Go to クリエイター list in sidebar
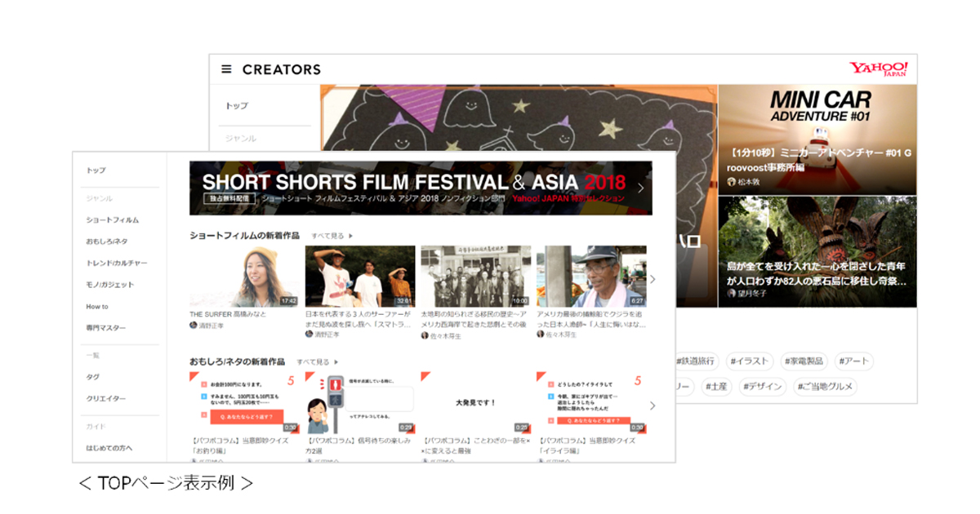This screenshot has height=514, width=980. point(106,399)
